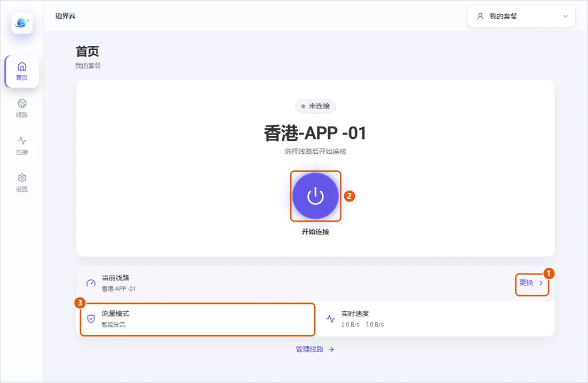Click the 首页 page heading
The image size is (588, 383).
(x=88, y=51)
